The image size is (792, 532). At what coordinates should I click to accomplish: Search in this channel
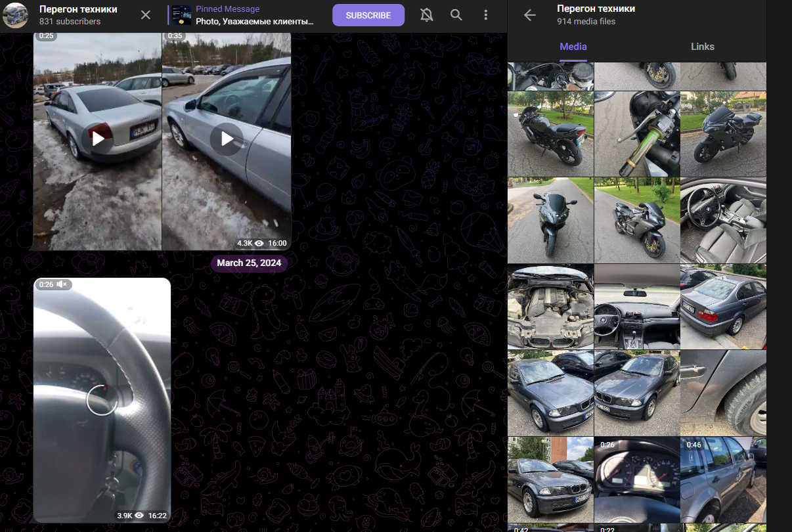point(456,15)
